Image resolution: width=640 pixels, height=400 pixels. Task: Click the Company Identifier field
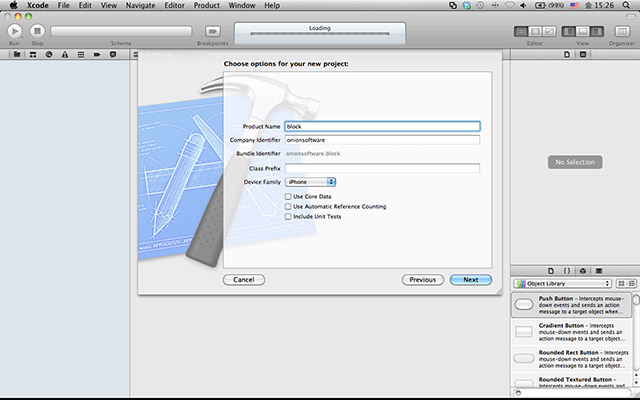382,140
